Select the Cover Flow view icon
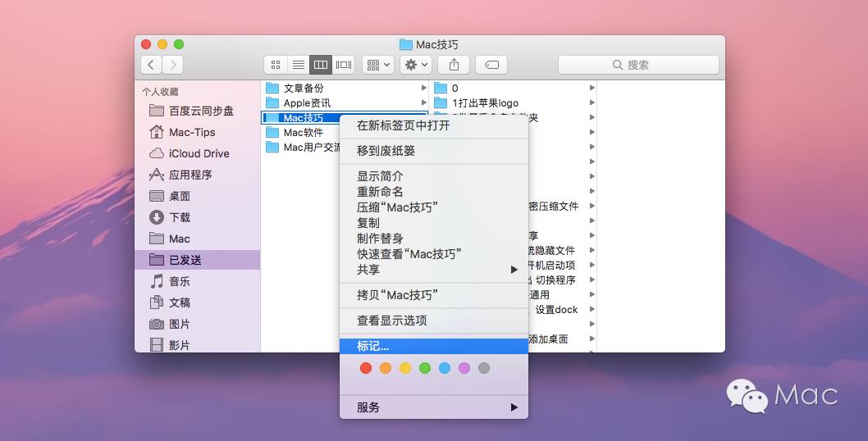 pyautogui.click(x=344, y=65)
